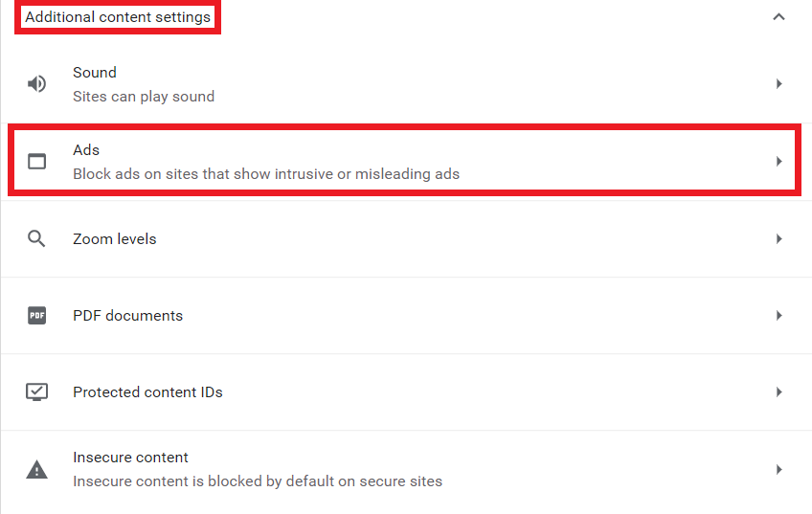Image resolution: width=812 pixels, height=514 pixels.
Task: Click the Ads window icon
Action: coord(36,162)
